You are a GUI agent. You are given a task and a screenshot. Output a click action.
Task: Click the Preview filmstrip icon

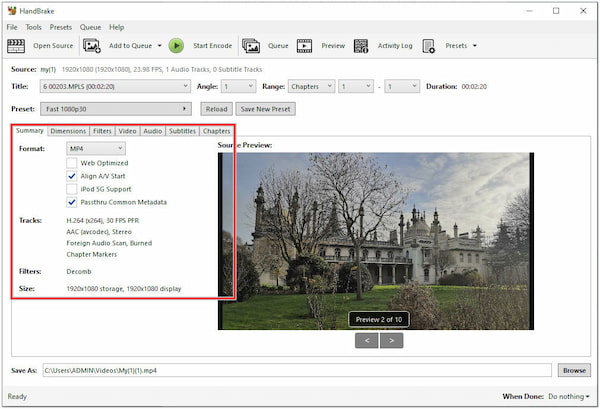pyautogui.click(x=305, y=45)
